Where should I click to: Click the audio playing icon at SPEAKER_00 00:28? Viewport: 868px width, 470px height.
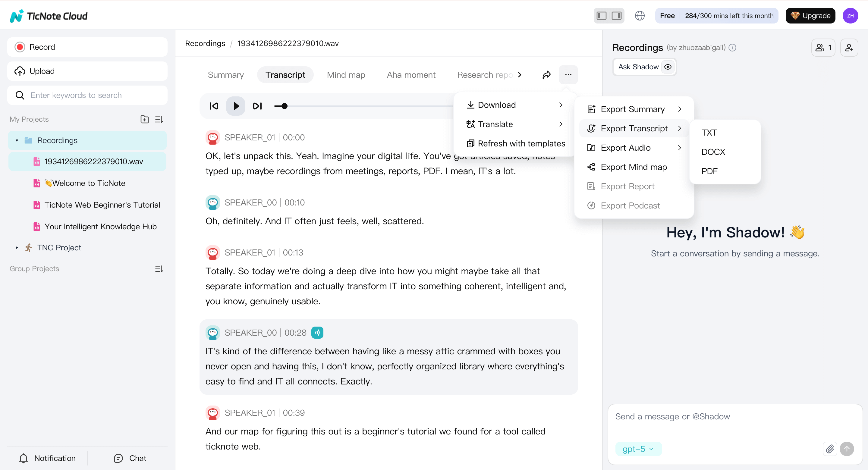point(317,333)
